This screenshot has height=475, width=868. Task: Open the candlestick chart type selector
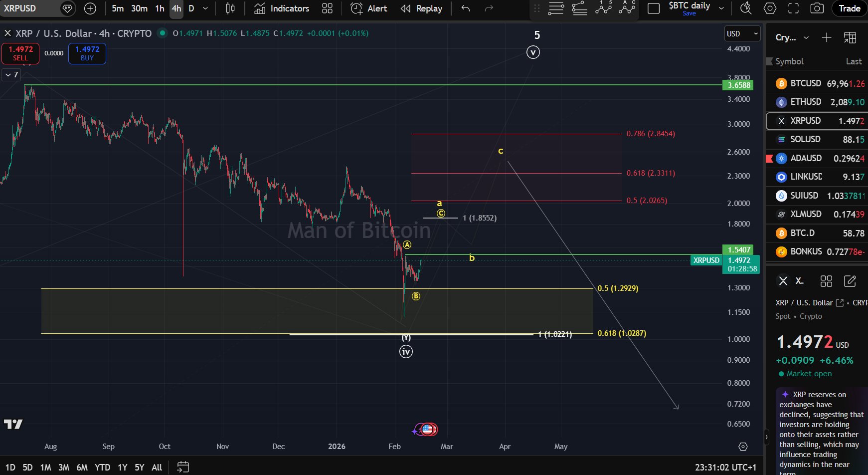point(230,8)
